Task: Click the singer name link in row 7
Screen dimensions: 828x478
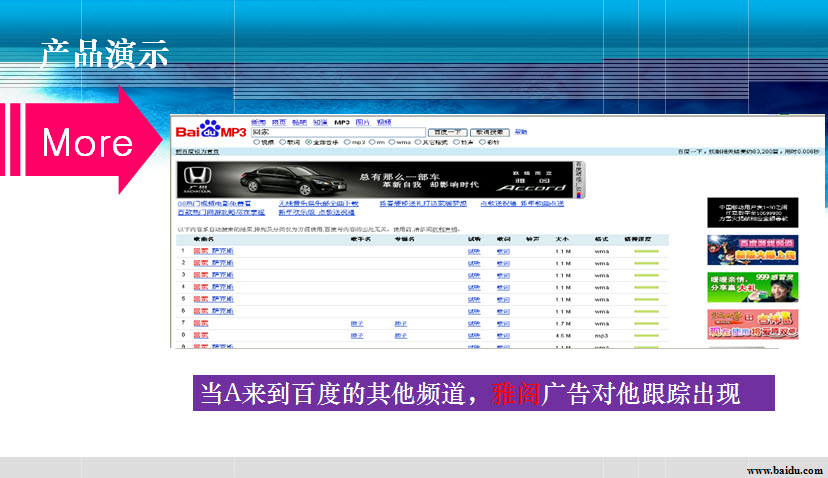Action: [x=357, y=323]
